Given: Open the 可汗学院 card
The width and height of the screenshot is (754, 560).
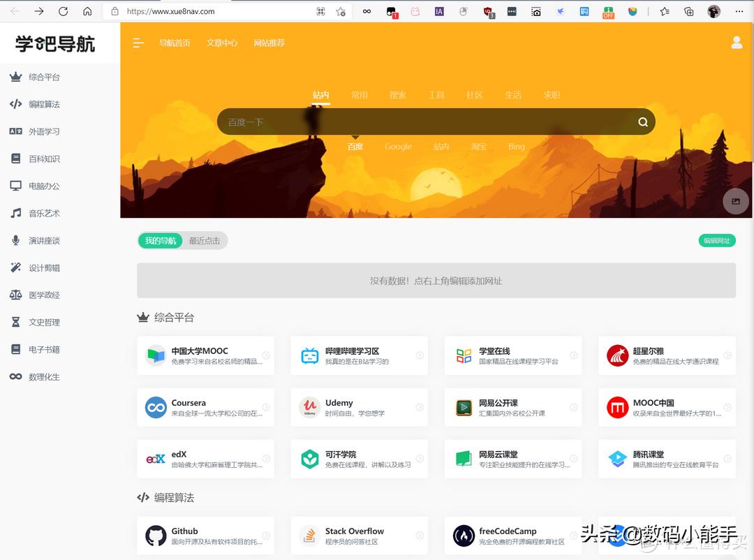Looking at the screenshot, I should (360, 459).
